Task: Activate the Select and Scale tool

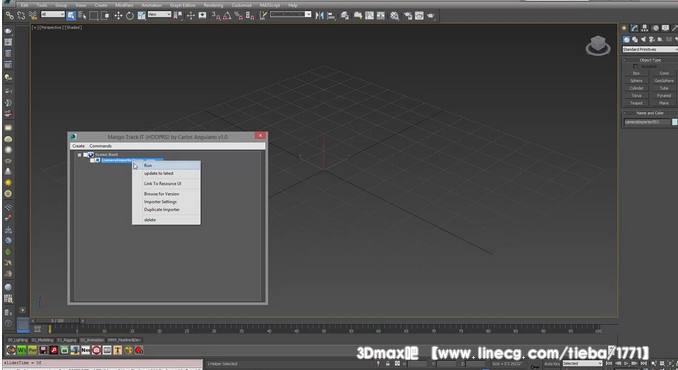Action: click(141, 16)
